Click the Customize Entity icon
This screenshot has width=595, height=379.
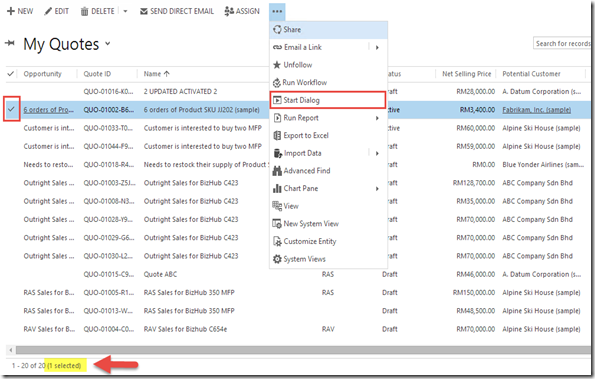pyautogui.click(x=277, y=241)
